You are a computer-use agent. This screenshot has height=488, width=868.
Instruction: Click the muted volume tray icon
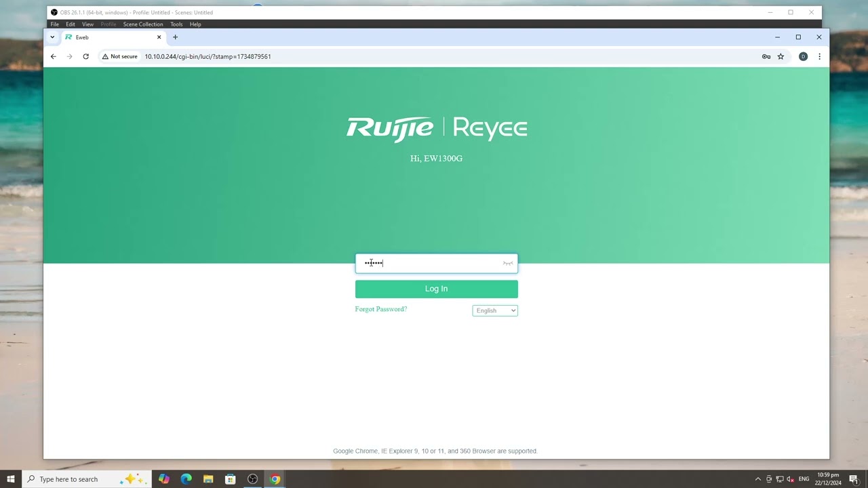[791, 479]
